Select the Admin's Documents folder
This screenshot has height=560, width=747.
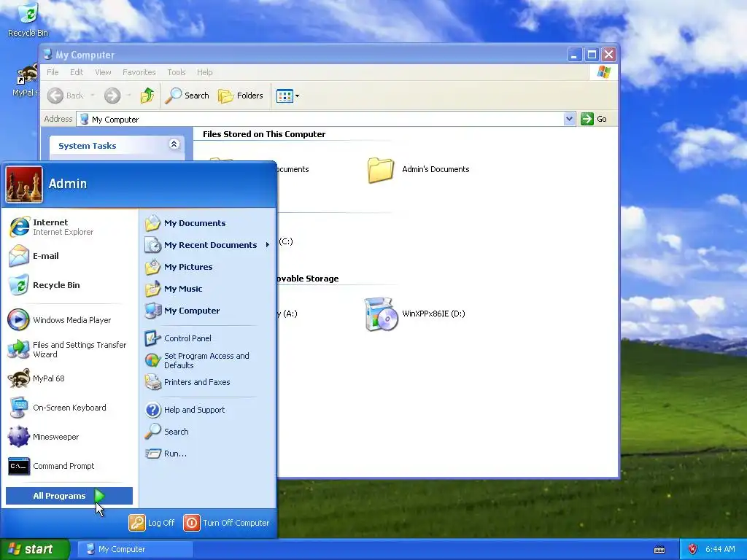418,169
